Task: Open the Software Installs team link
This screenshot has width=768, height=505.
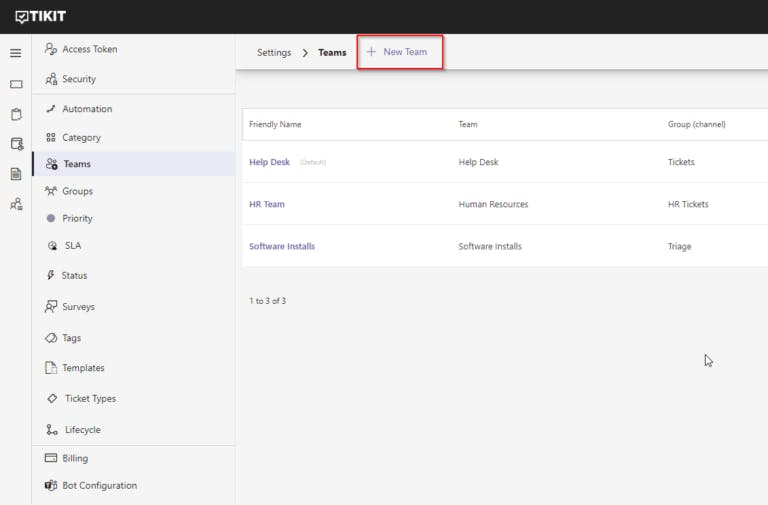Action: pyautogui.click(x=282, y=246)
